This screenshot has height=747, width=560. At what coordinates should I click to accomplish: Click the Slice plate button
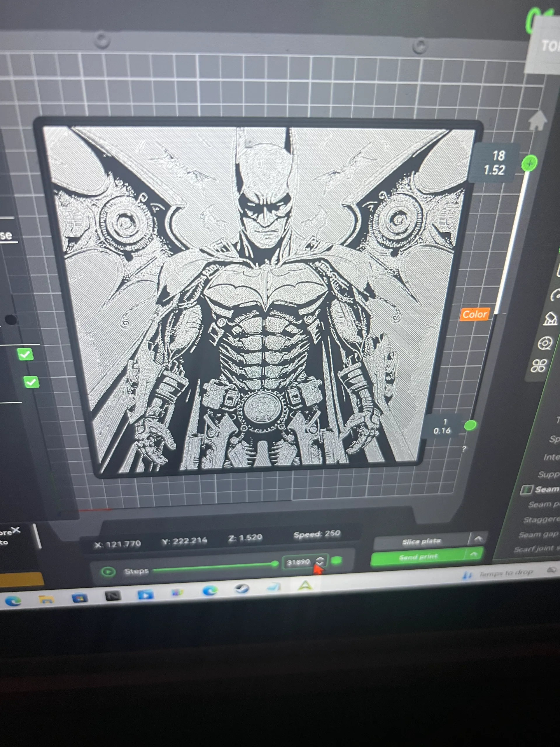click(x=421, y=542)
